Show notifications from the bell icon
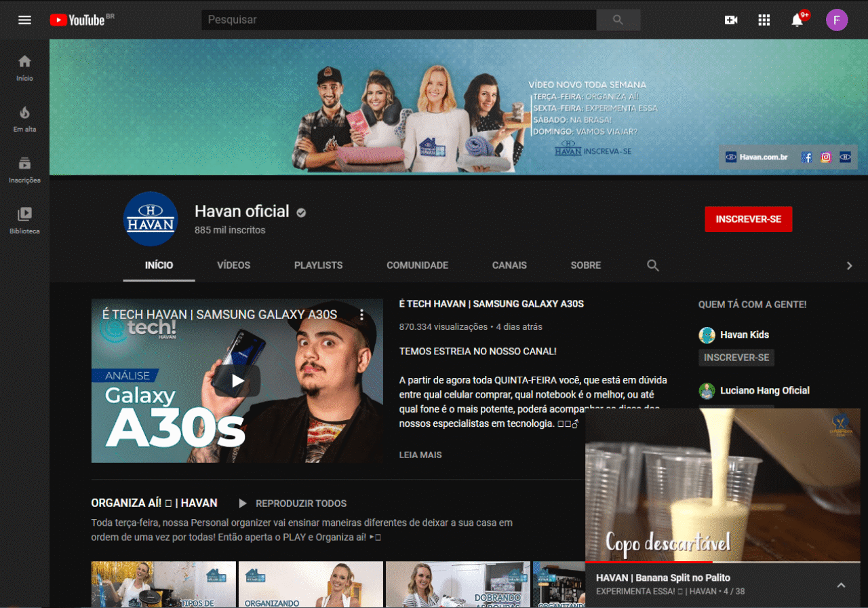 pyautogui.click(x=797, y=20)
